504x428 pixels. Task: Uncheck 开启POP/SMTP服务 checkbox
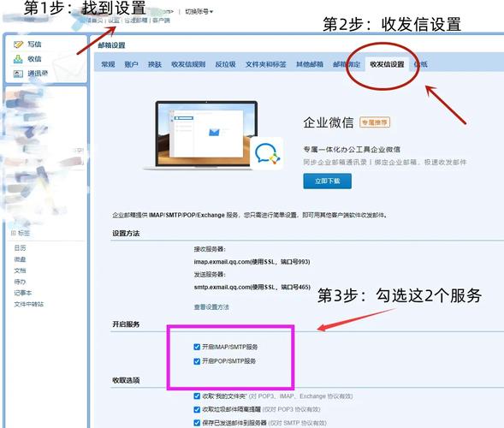[197, 361]
